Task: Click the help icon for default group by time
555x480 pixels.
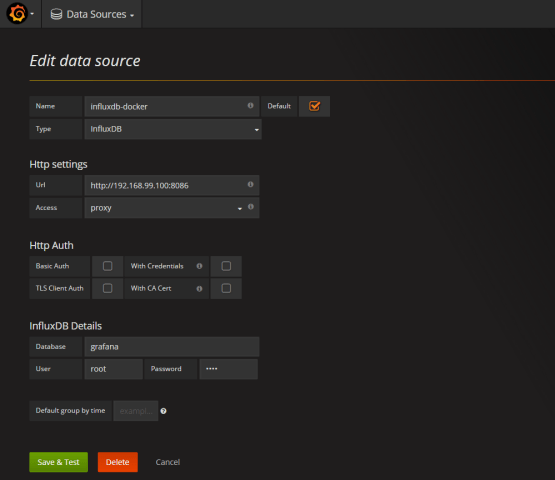Action: click(163, 411)
